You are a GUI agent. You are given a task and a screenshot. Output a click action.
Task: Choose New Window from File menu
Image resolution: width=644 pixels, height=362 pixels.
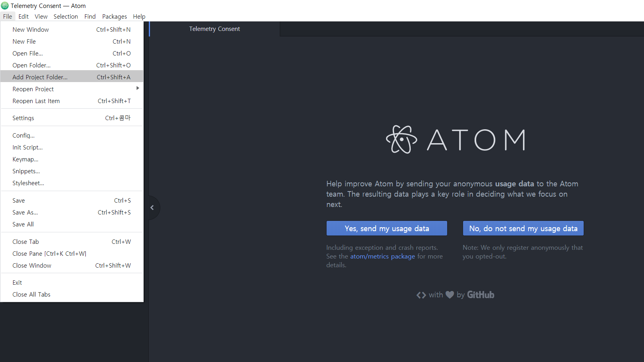point(72,30)
